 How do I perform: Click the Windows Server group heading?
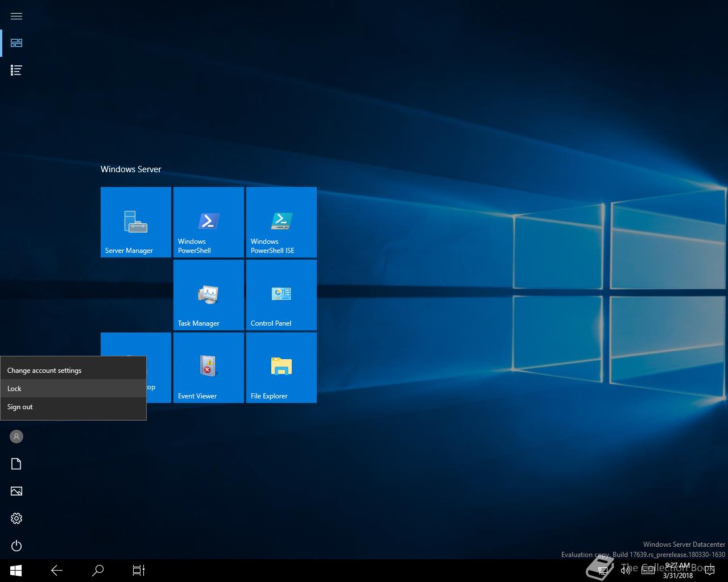[x=131, y=169]
